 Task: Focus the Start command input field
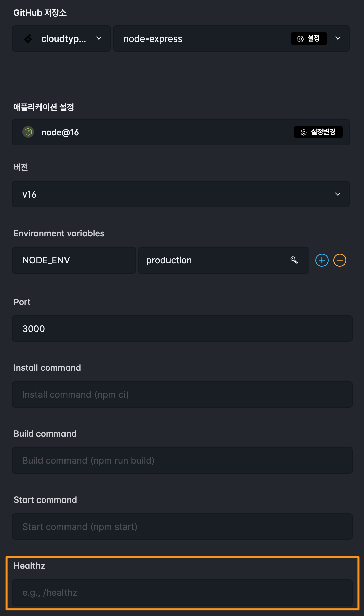pyautogui.click(x=182, y=527)
